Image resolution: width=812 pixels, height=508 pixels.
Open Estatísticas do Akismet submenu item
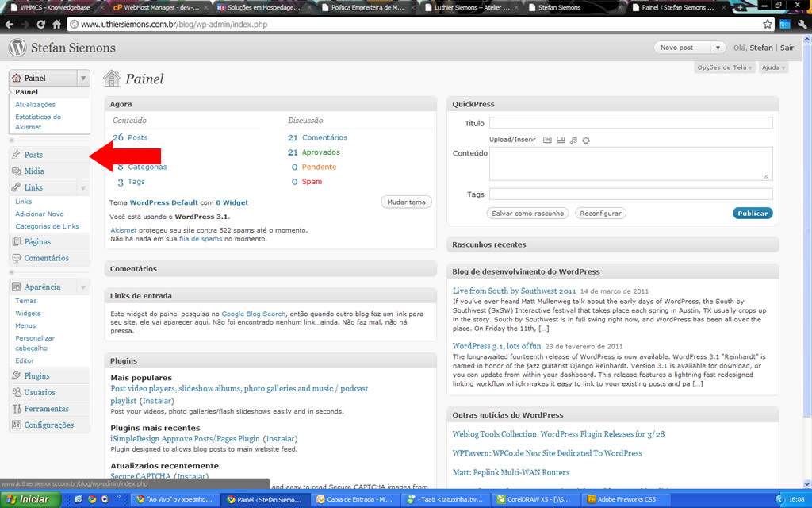click(38, 121)
